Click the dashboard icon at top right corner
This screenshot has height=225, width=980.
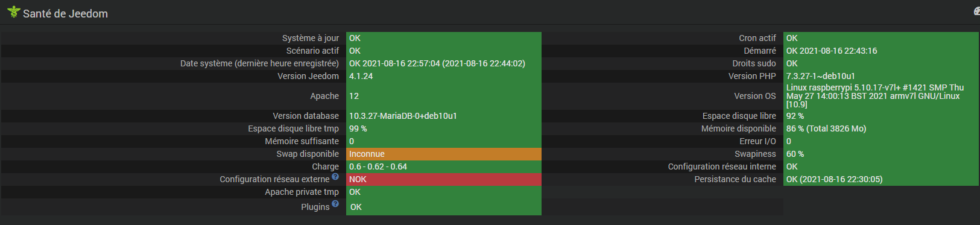tap(977, 11)
